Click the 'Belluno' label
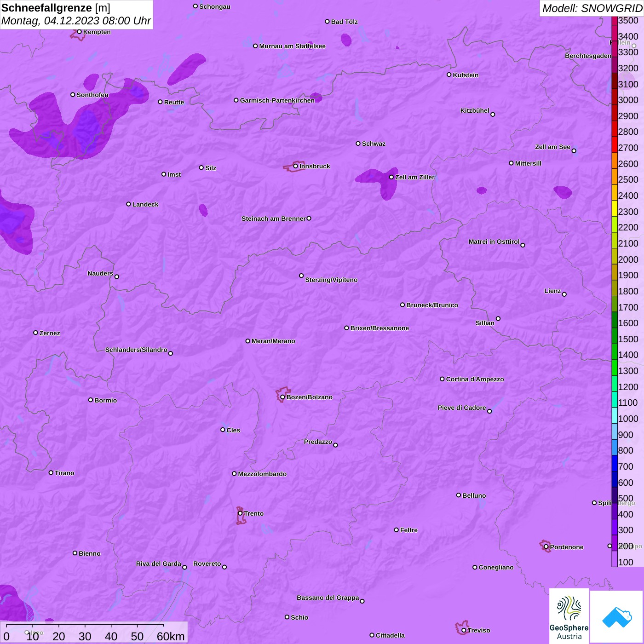Screen dimensions: 644x644 tap(474, 495)
